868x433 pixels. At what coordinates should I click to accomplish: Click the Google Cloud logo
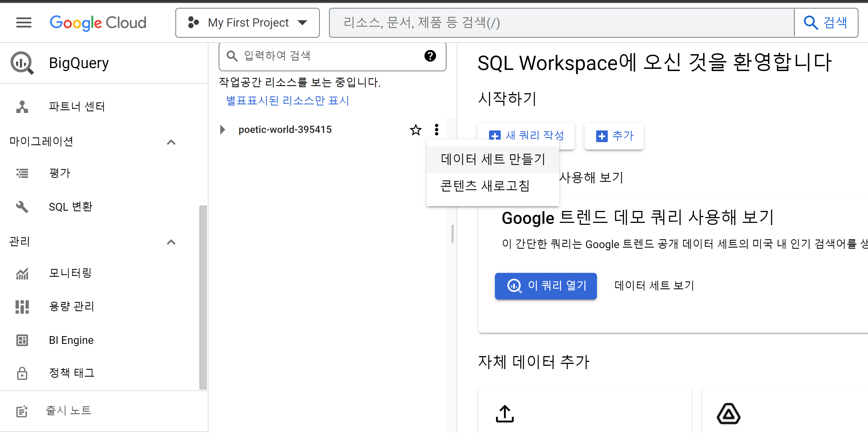pos(98,22)
